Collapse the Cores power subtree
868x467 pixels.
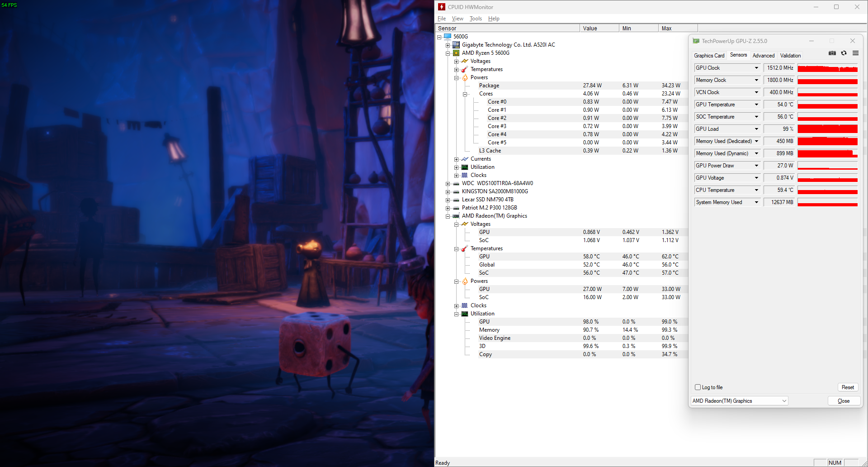click(465, 94)
